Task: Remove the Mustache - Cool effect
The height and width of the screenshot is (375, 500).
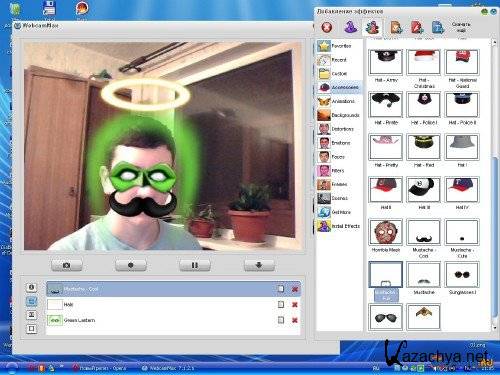Action: pos(295,289)
